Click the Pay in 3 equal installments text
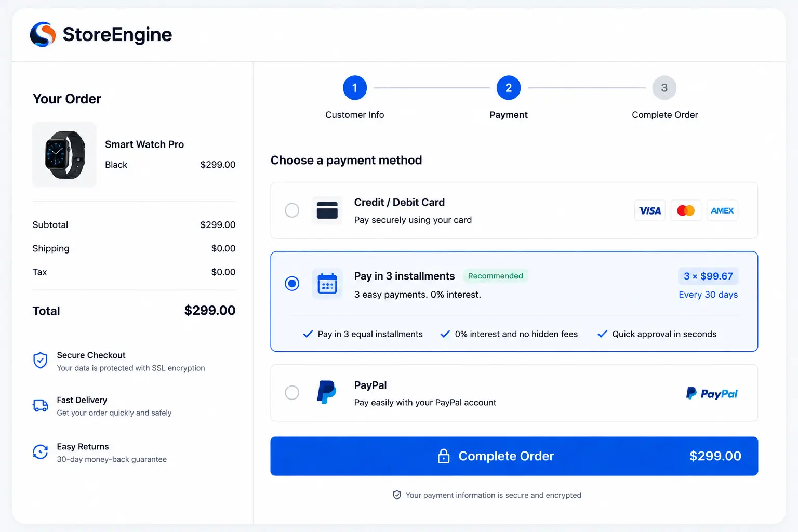Image resolution: width=798 pixels, height=532 pixels. point(370,334)
